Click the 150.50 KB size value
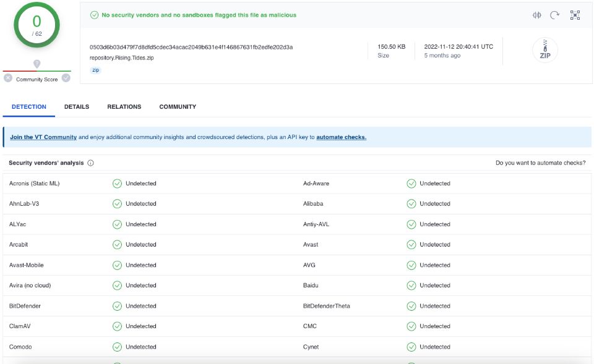Viewport: 594px width, 364px height. pyautogui.click(x=391, y=47)
